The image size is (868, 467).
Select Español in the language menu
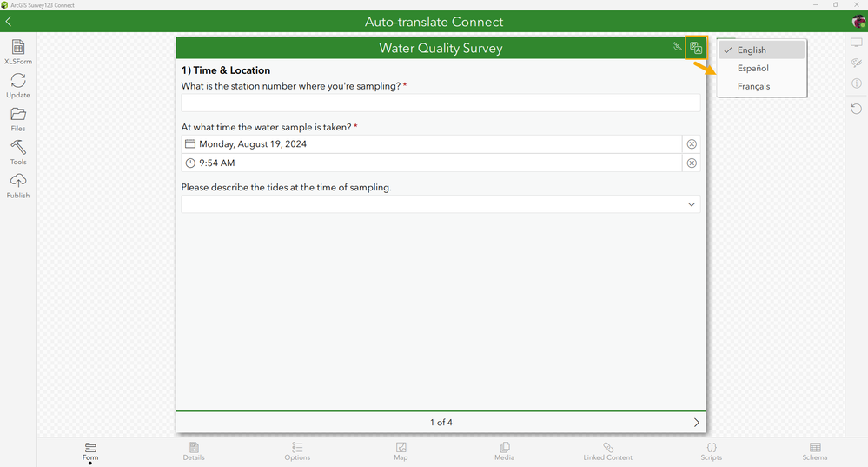762,68
